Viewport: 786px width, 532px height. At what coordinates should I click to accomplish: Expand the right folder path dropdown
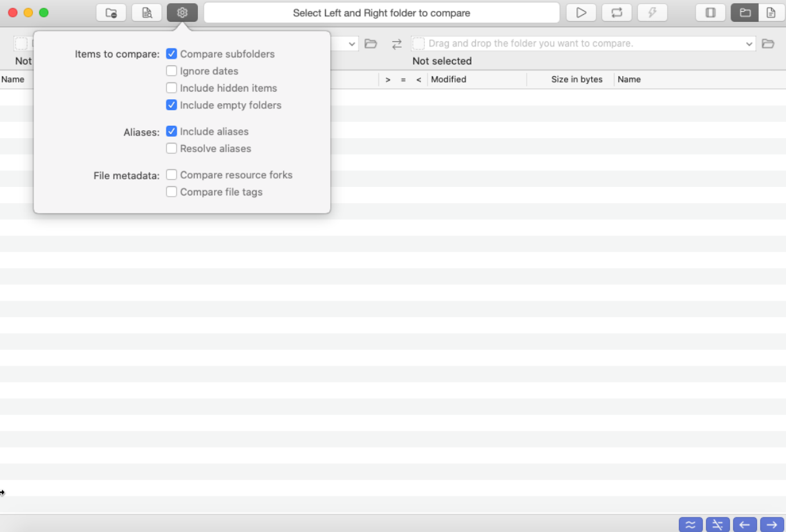point(749,44)
